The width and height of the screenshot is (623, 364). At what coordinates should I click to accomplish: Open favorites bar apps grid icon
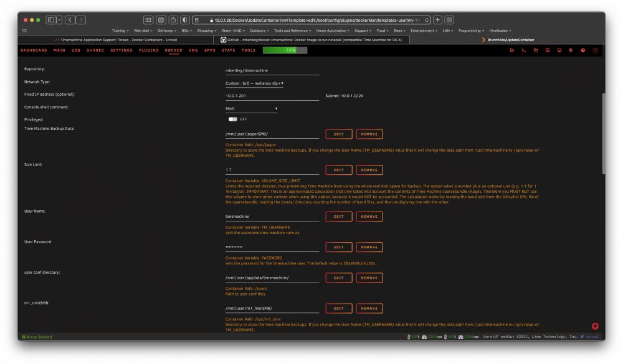click(x=25, y=30)
